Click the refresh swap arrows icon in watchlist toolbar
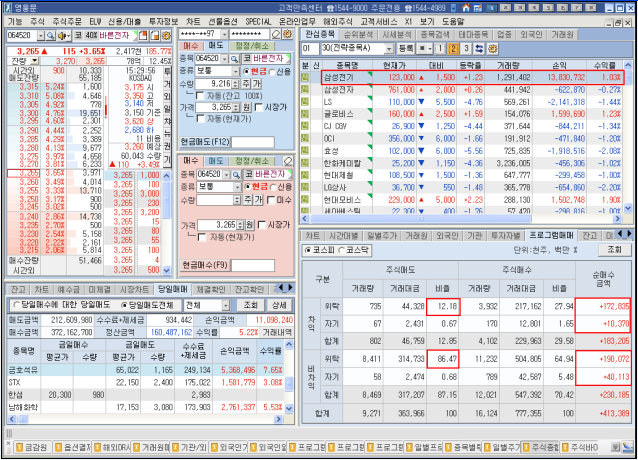 479,49
